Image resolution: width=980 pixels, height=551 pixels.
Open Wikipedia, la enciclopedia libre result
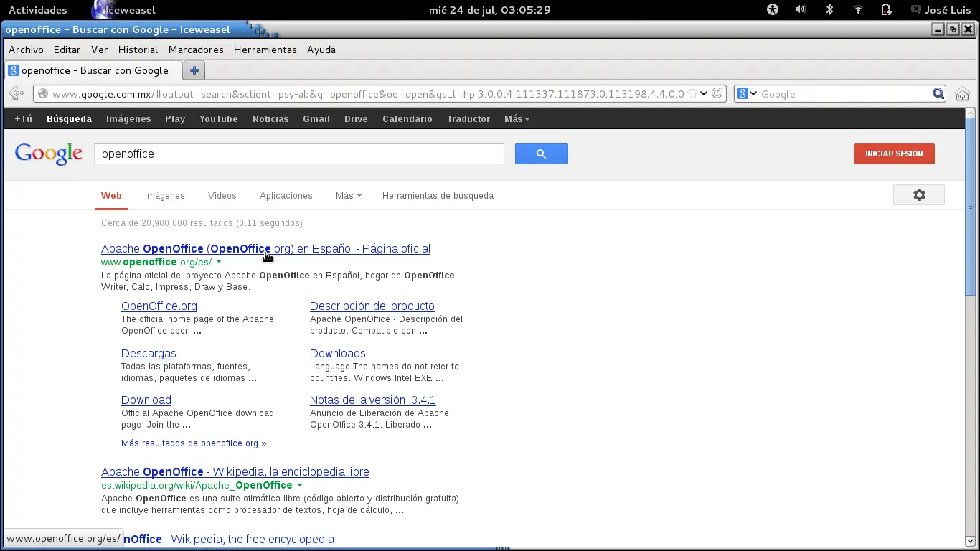[235, 471]
